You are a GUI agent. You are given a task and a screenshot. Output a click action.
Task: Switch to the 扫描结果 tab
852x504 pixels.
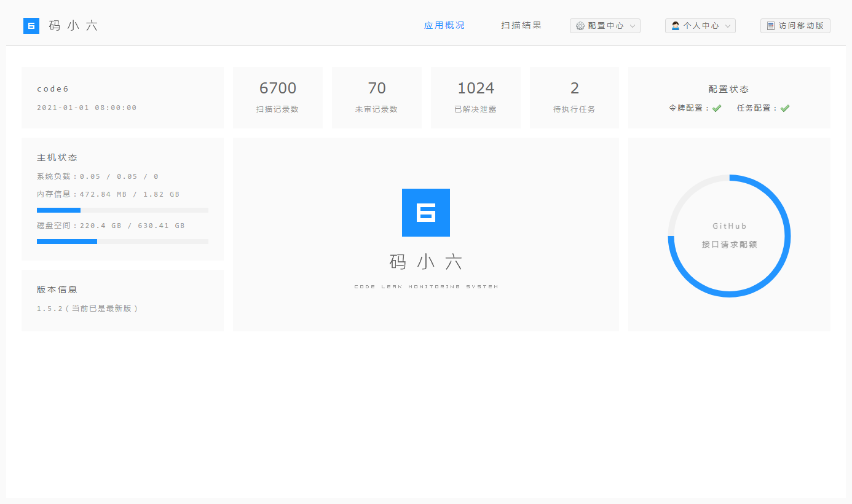(x=521, y=25)
